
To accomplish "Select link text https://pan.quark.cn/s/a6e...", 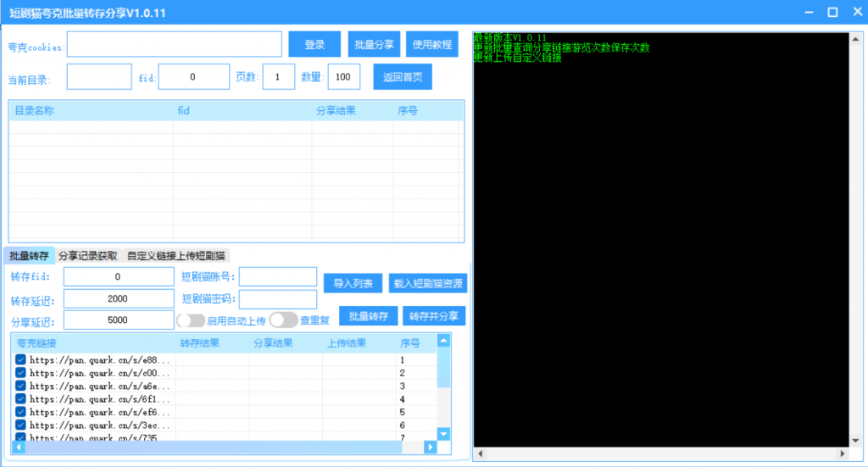I will 100,386.
